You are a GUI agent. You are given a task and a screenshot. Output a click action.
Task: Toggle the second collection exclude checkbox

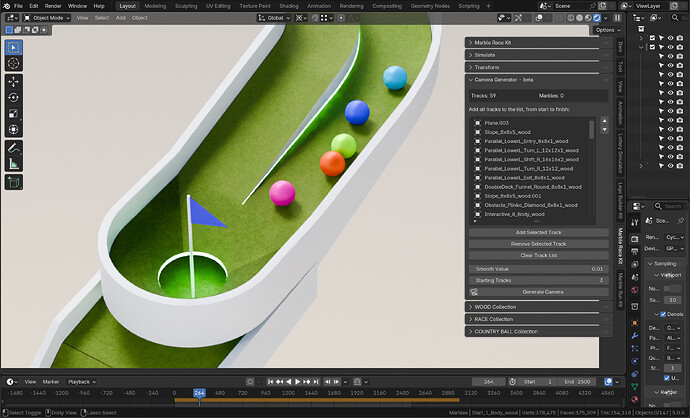click(x=653, y=47)
